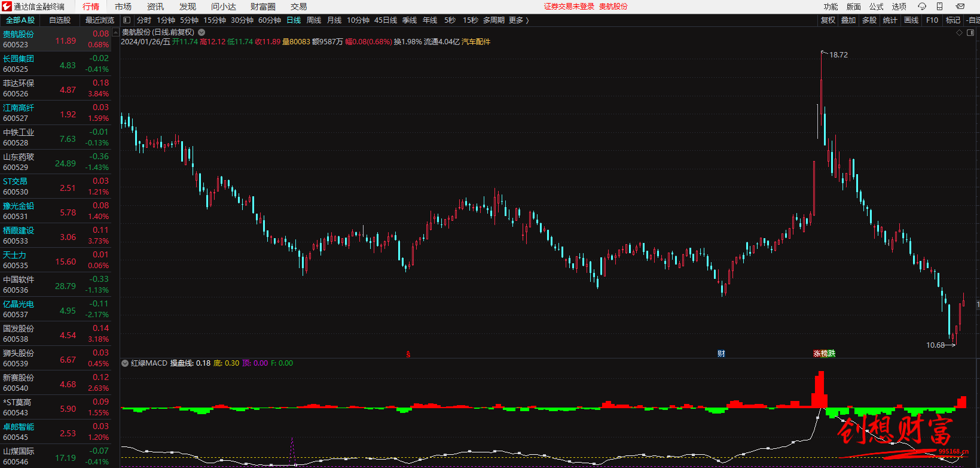The width and height of the screenshot is (980, 468).
Task: Select 卓郎智能 600545 row
Action: (56, 431)
